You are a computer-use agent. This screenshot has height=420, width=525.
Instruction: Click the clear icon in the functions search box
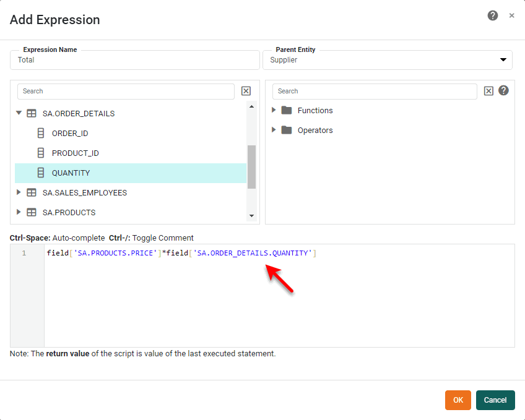click(x=488, y=90)
